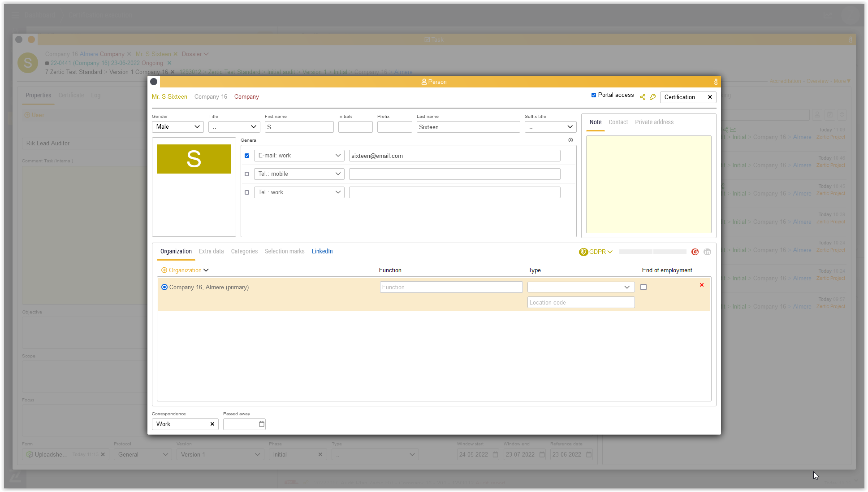Click the GDPR progress bar
The height and width of the screenshot is (492, 868).
[x=652, y=252]
